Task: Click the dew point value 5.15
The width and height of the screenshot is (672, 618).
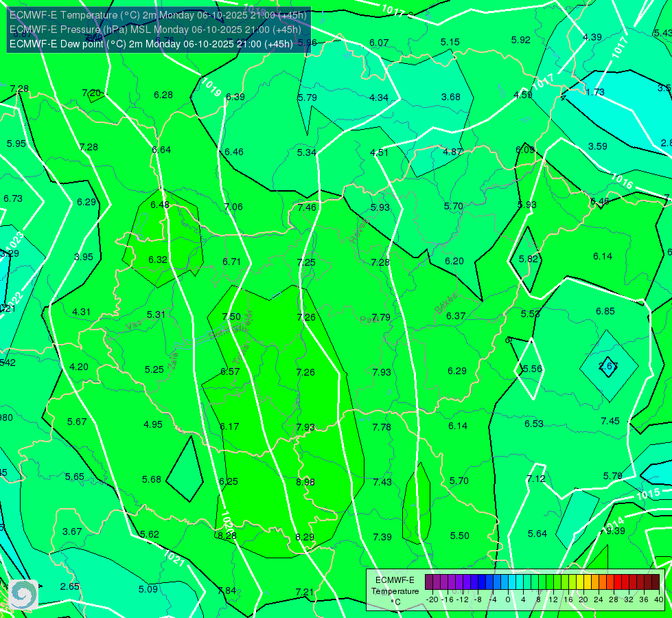Action: pyautogui.click(x=450, y=42)
